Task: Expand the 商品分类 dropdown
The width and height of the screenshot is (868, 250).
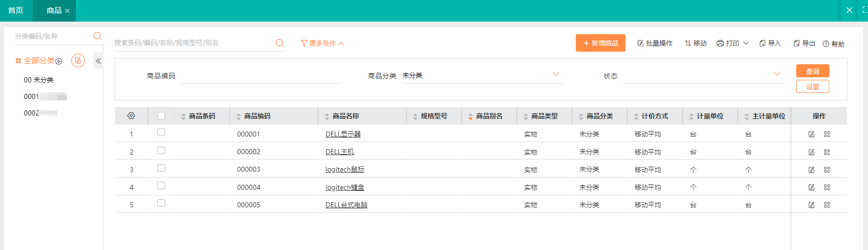Action: 556,75
